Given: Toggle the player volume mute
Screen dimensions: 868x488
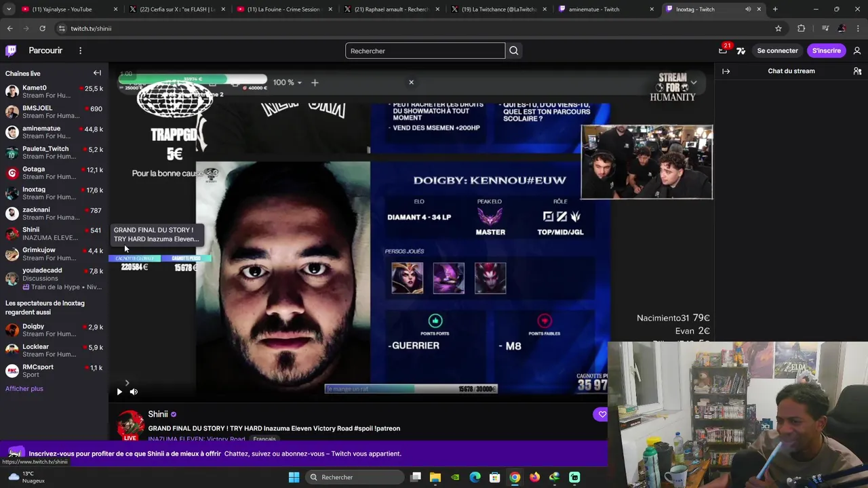Looking at the screenshot, I should click(x=134, y=392).
